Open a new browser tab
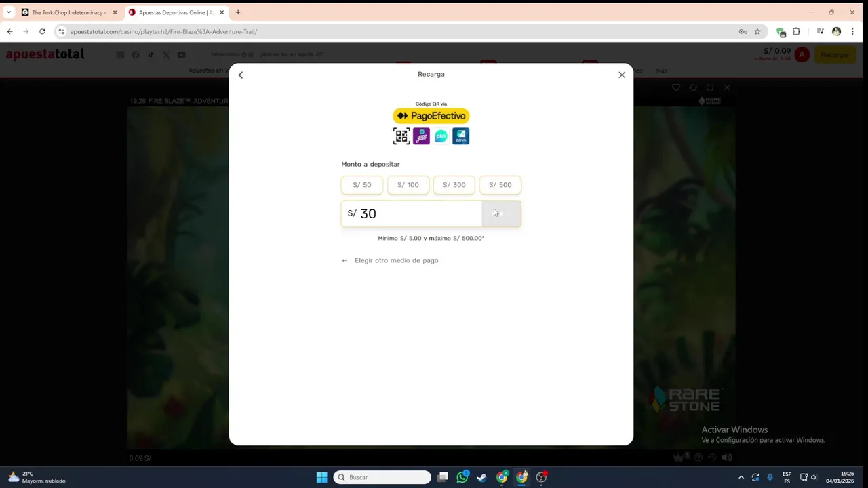This screenshot has height=488, width=868. [x=238, y=12]
